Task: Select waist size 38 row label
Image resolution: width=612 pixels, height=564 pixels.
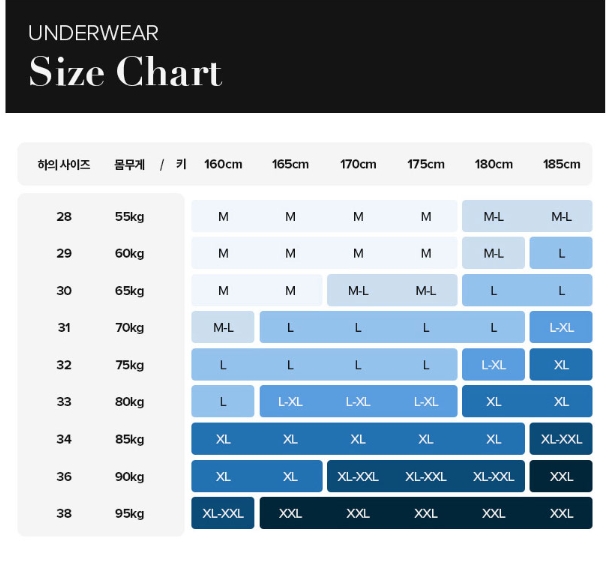Action: [x=64, y=513]
